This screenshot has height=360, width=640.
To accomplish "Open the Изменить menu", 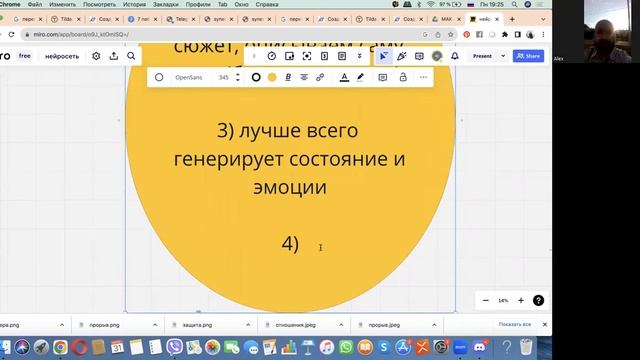I will point(62,4).
